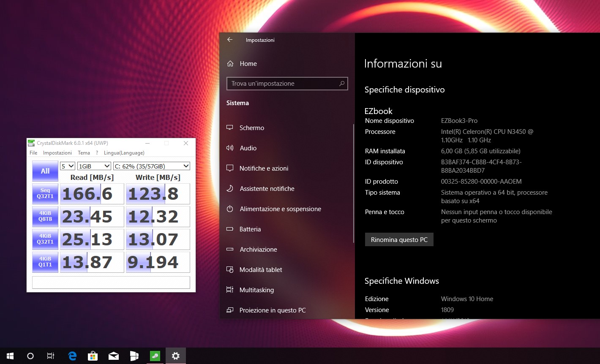Open Mail app from taskbar

[113, 356]
